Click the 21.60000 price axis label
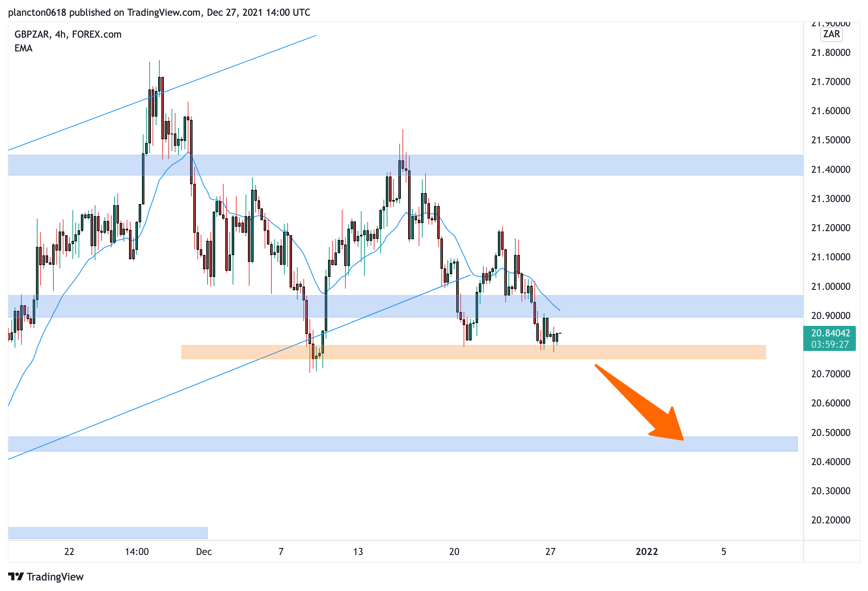 [831, 111]
